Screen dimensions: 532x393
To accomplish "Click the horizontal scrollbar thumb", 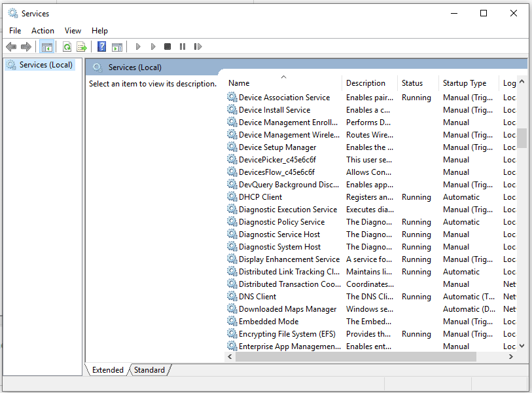I will (x=356, y=356).
